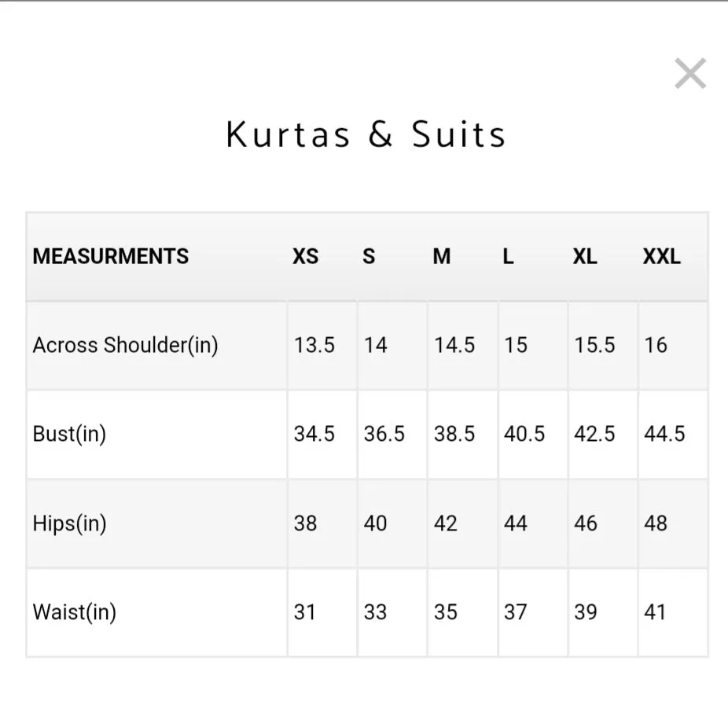Select the XL size column header
Image resolution: width=728 pixels, height=701 pixels.
[x=585, y=256]
